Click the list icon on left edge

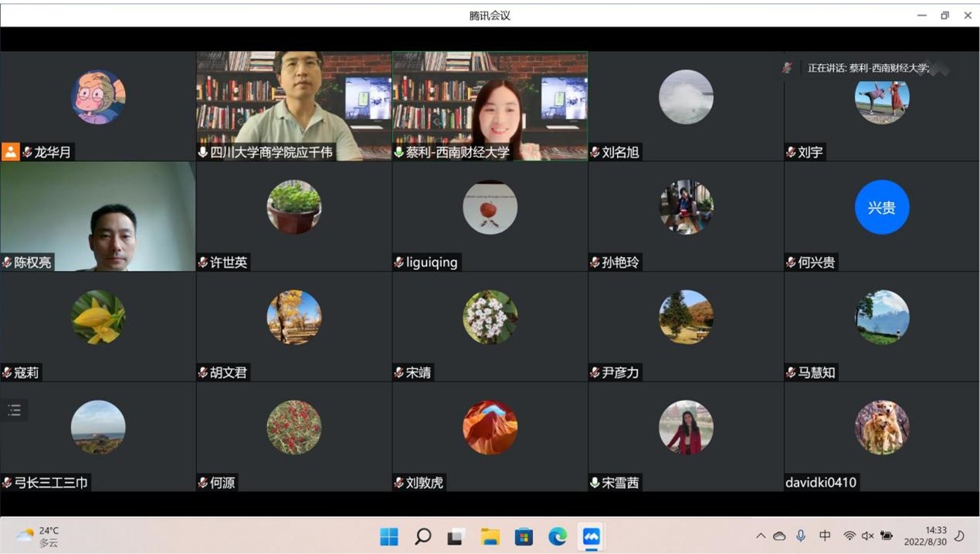point(15,410)
